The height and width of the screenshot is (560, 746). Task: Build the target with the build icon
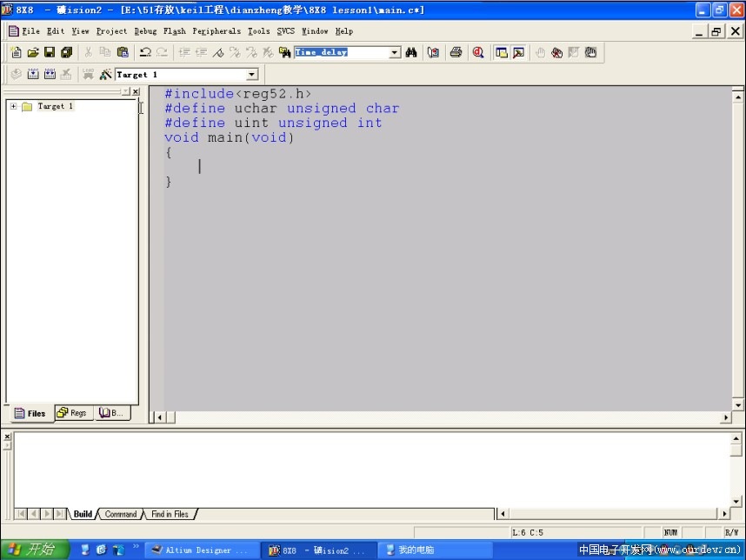point(33,74)
